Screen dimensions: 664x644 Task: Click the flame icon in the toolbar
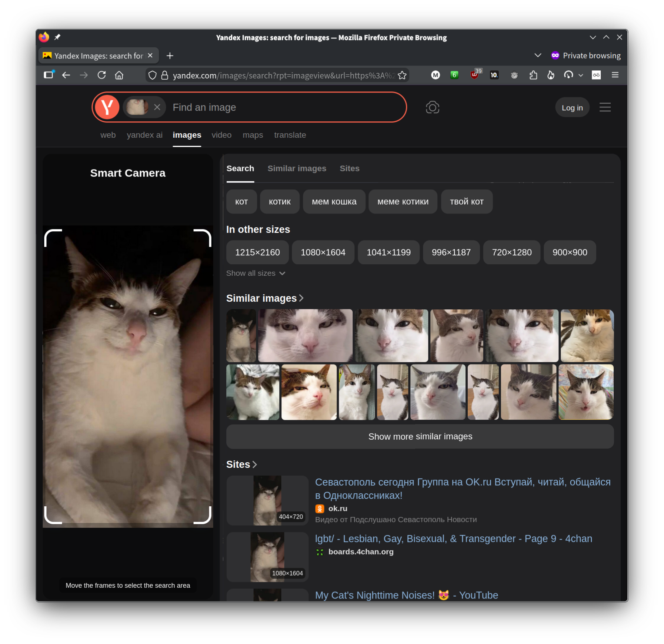coord(551,76)
